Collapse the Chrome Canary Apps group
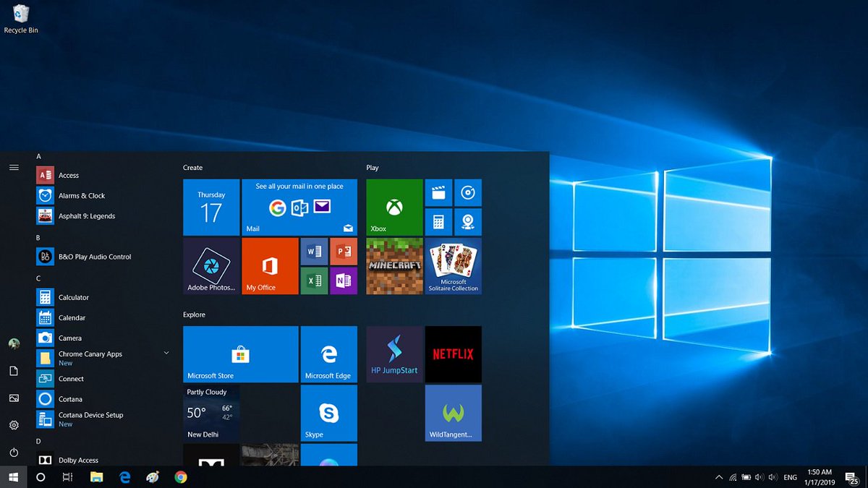The height and width of the screenshot is (488, 868). [x=166, y=353]
